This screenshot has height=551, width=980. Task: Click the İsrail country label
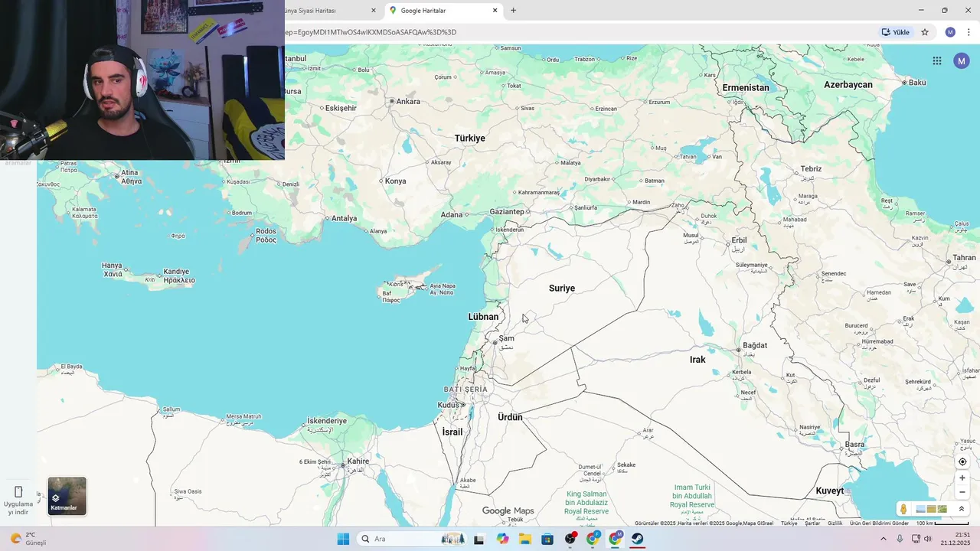click(452, 432)
